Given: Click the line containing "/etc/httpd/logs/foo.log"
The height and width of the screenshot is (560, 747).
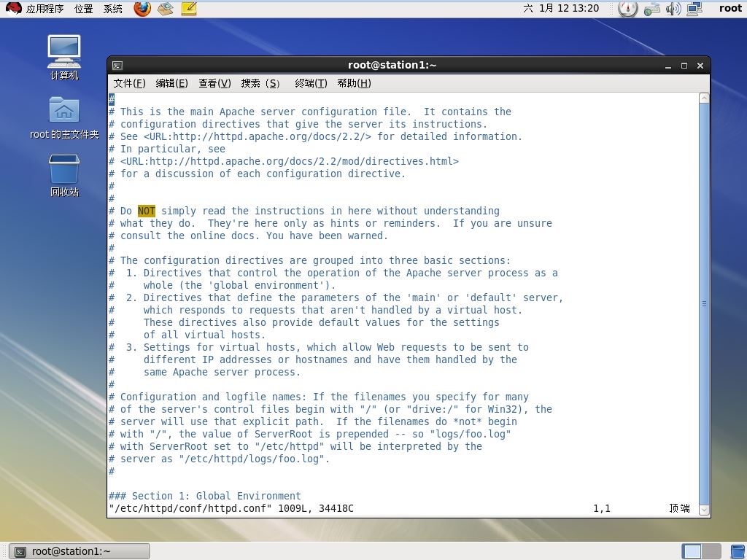Looking at the screenshot, I should pos(219,459).
